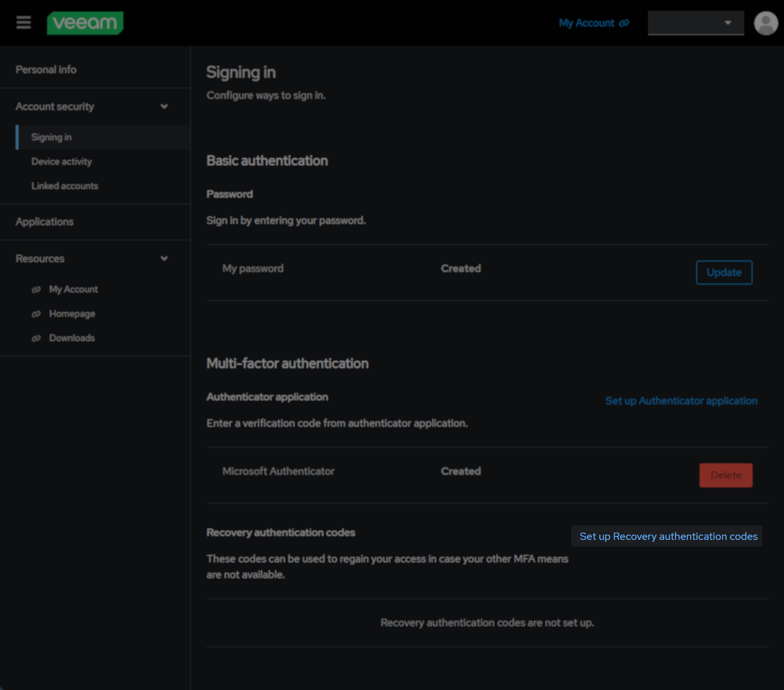
Task: Select the Account security menu label
Action: [55, 107]
